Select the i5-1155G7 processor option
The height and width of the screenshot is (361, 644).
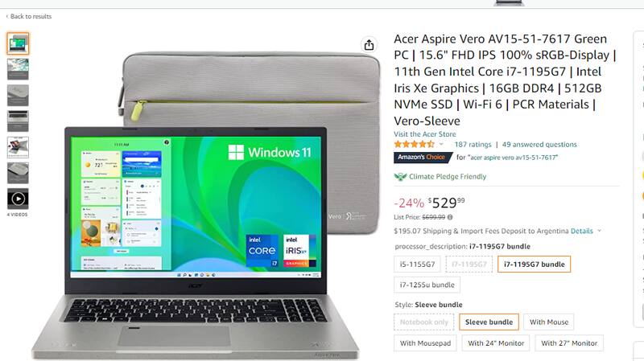[x=417, y=265]
